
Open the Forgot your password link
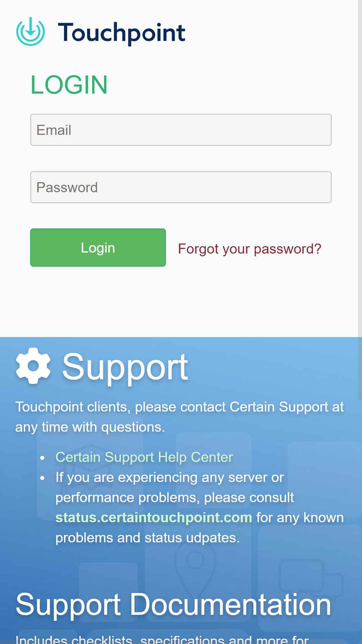[x=249, y=249]
